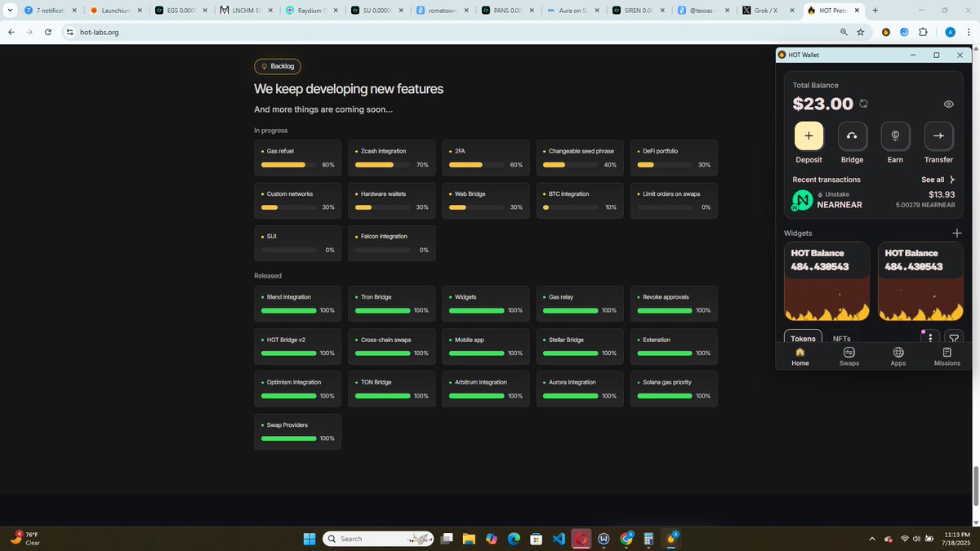Viewport: 980px width, 551px height.
Task: Go to Home in wallet bottom navigation
Action: (x=800, y=357)
